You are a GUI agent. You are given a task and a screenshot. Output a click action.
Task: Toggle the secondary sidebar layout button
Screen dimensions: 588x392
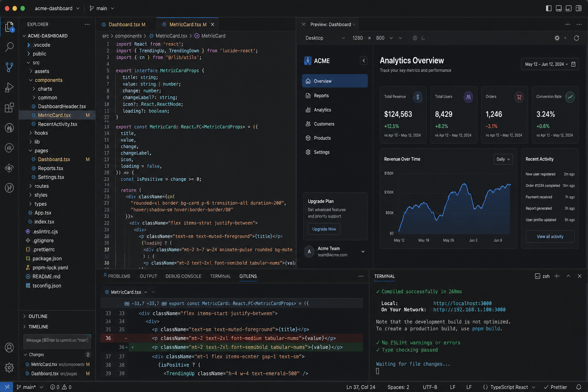pos(568,8)
